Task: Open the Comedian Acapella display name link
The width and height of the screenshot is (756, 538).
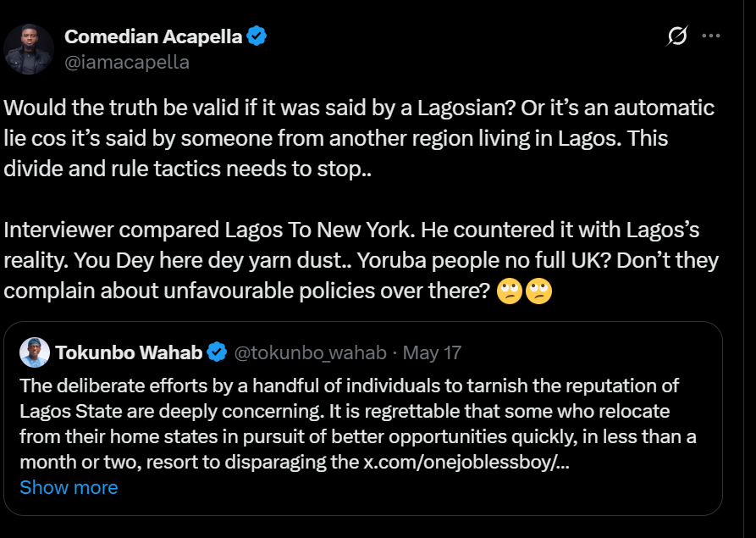Action: [x=153, y=36]
